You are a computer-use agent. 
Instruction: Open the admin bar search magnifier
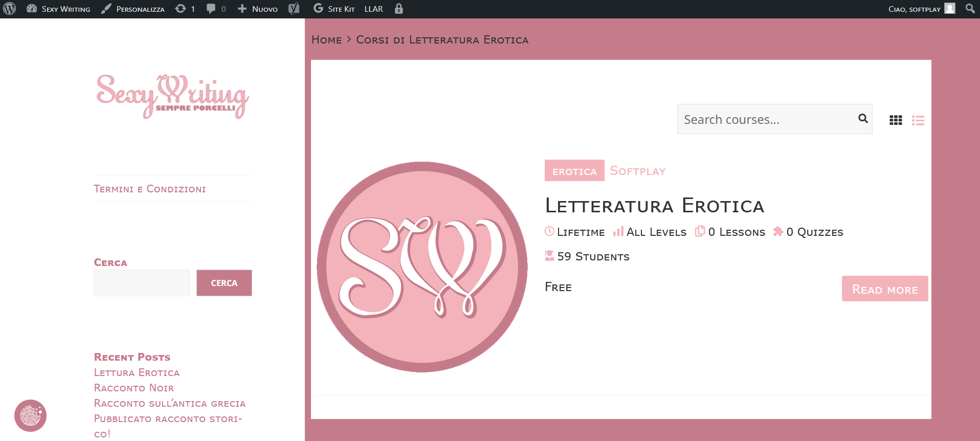pyautogui.click(x=970, y=9)
